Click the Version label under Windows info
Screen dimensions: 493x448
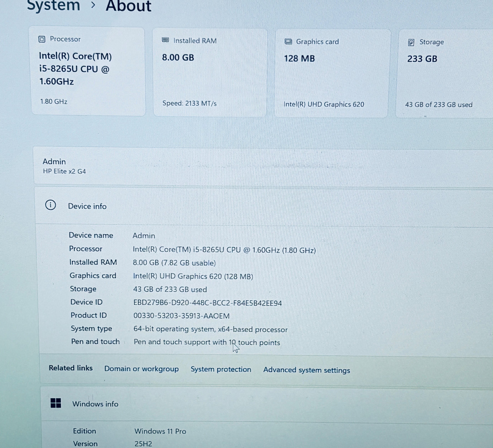pyautogui.click(x=85, y=444)
